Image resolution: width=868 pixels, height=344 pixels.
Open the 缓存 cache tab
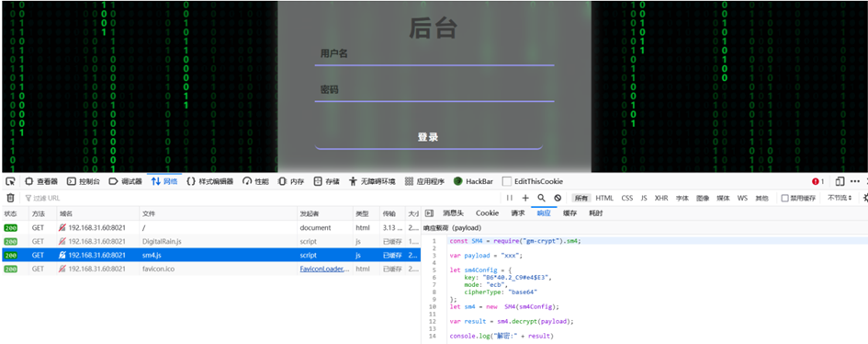tap(569, 213)
